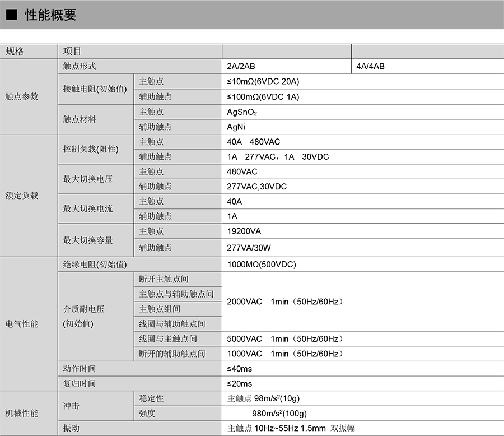Click the 触点参数 category cell
The image size is (504, 436).
pos(22,96)
